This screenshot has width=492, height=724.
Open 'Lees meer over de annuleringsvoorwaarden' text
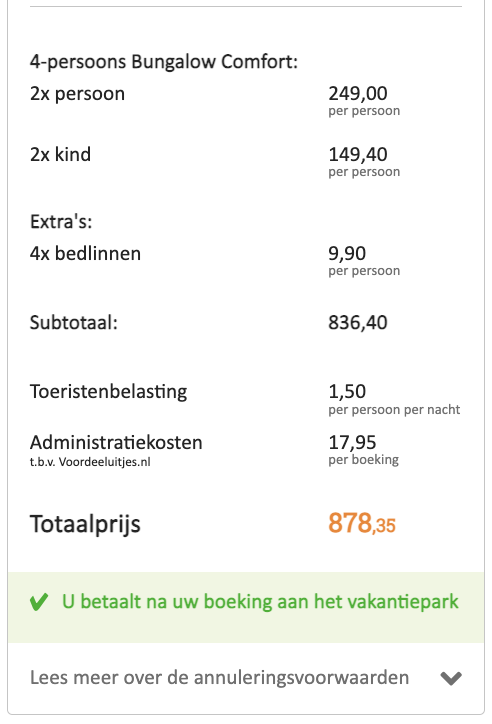pos(219,678)
